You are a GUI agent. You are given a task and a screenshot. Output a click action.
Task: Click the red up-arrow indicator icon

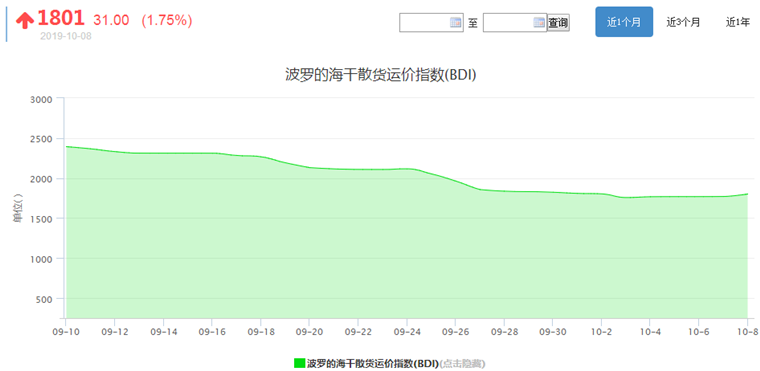coord(25,20)
